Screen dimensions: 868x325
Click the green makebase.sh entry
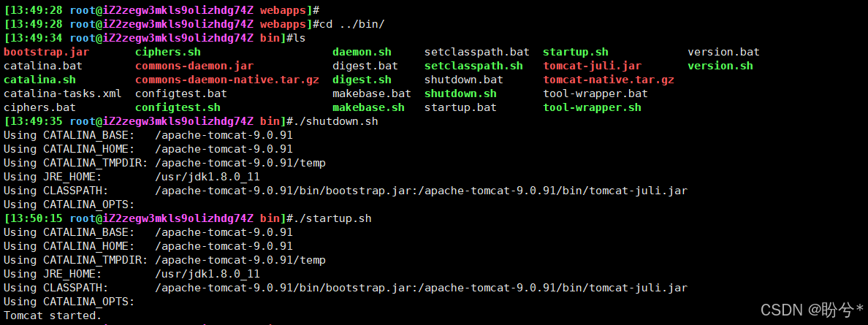369,107
